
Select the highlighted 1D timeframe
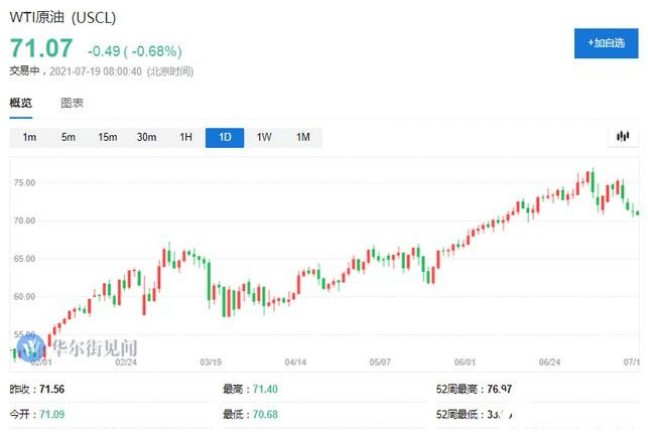coord(225,137)
